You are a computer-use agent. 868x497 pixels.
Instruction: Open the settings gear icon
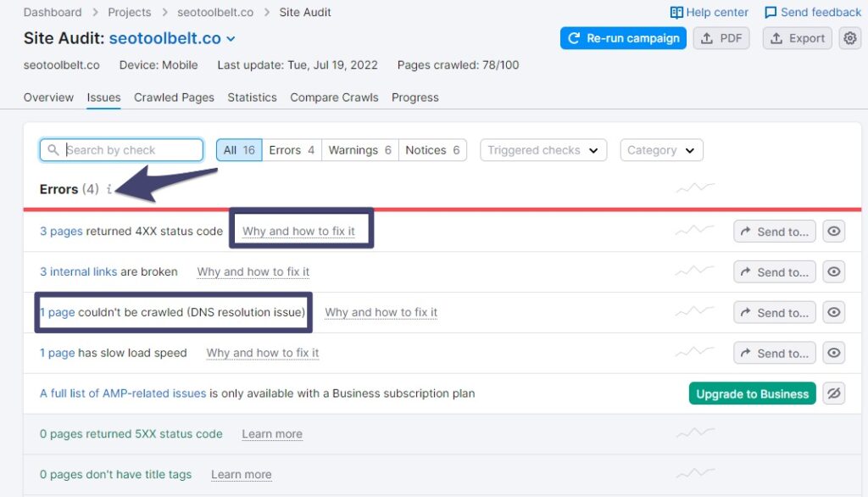pos(849,38)
